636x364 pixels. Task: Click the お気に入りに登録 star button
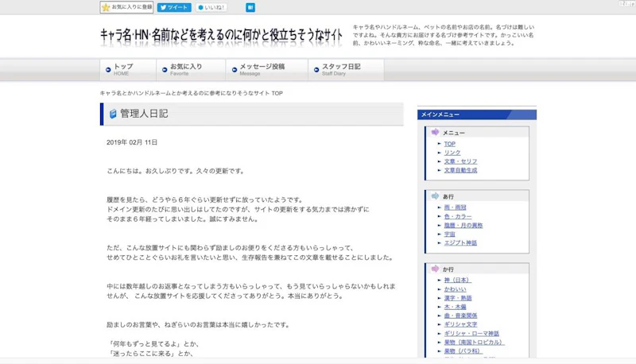[126, 7]
